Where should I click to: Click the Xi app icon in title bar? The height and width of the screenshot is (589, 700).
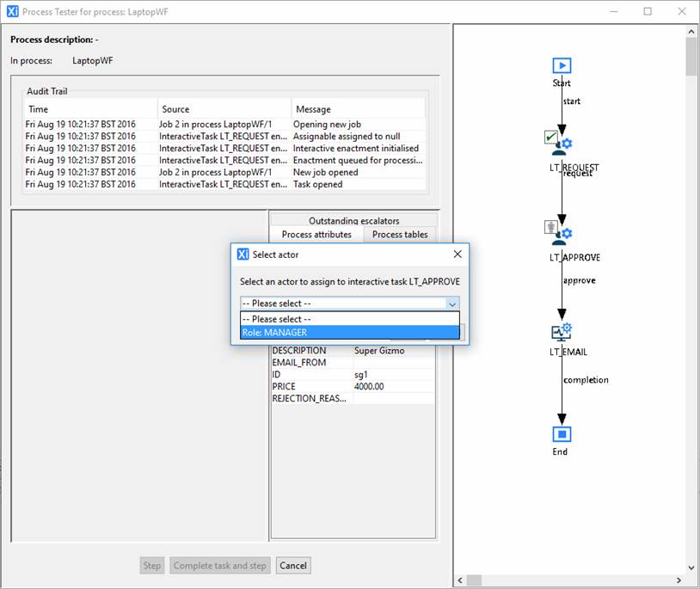[11, 11]
